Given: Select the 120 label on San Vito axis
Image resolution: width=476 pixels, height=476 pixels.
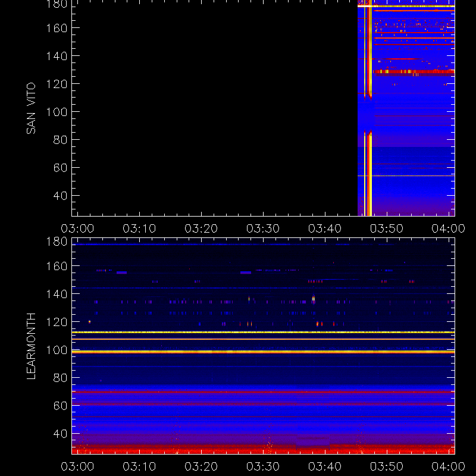Looking at the screenshot, I should point(57,84).
